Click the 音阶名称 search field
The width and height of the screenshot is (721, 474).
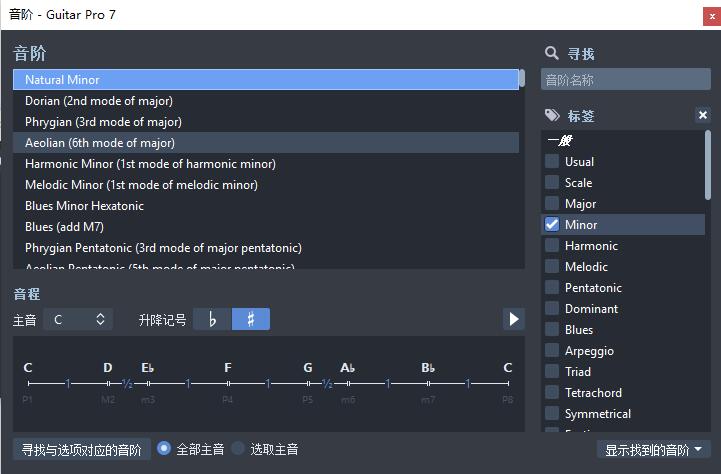tap(625, 80)
